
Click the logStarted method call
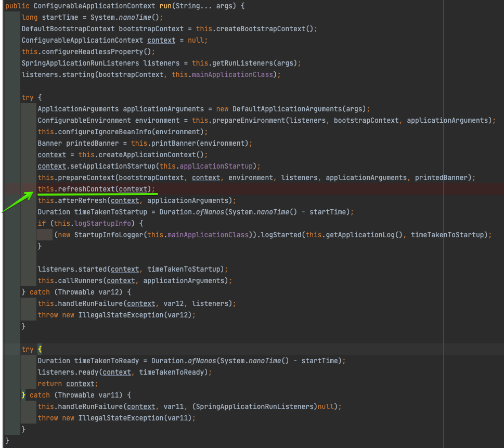(281, 235)
